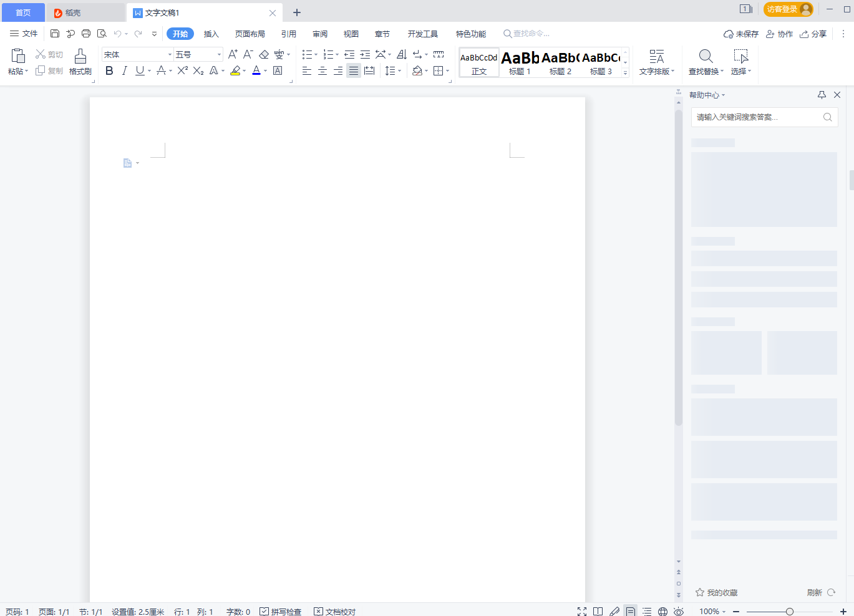Toggle Underline formatting
The image size is (854, 616).
tap(140, 70)
